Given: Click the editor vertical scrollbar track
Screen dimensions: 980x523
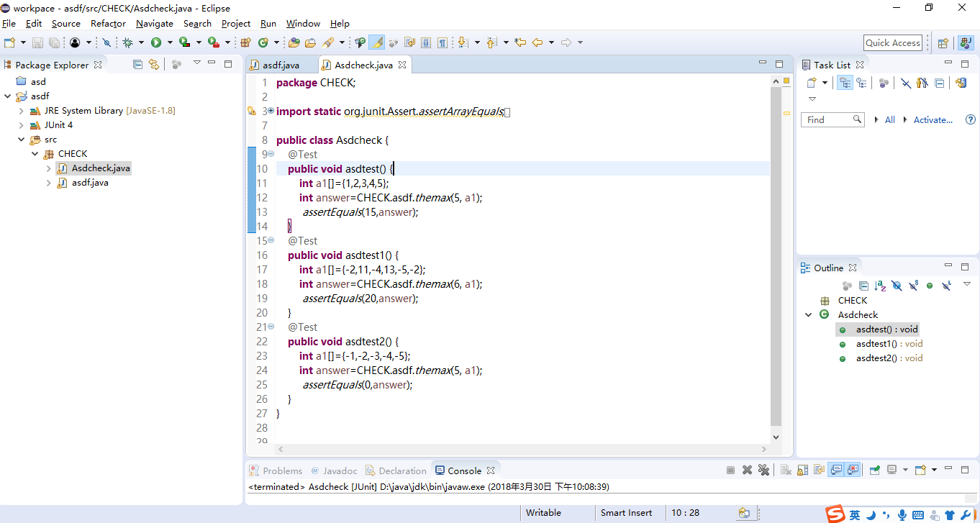Looking at the screenshot, I should [776, 288].
